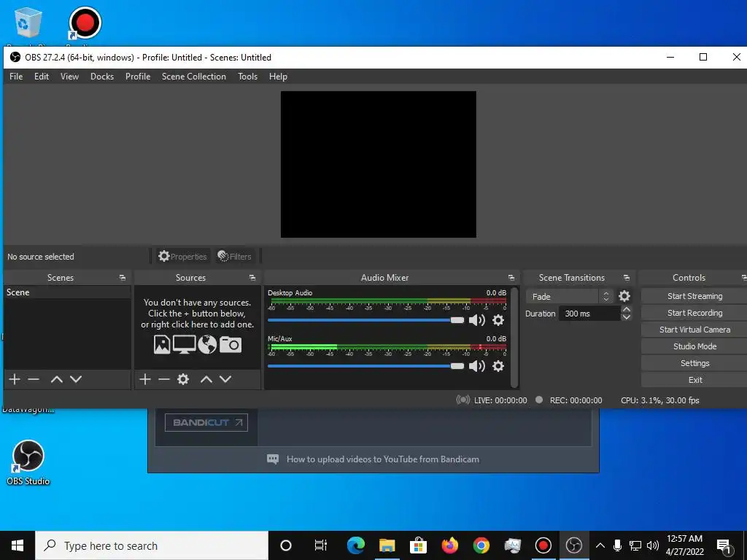The image size is (747, 560).
Task: Add a new scene with plus icon
Action: [x=15, y=379]
